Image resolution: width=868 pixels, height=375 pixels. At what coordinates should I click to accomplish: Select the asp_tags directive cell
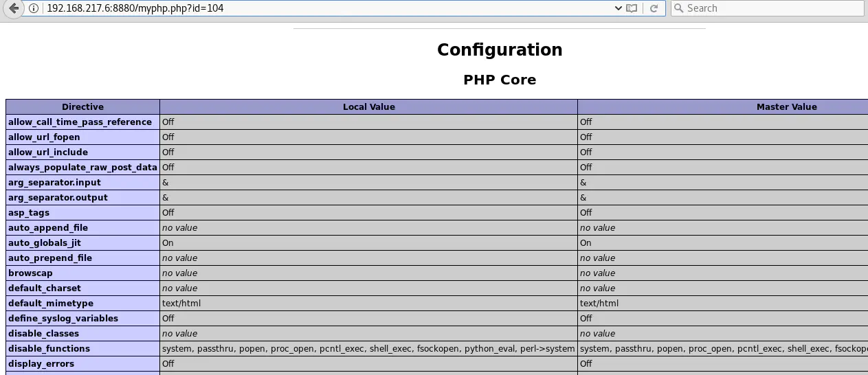(x=82, y=212)
